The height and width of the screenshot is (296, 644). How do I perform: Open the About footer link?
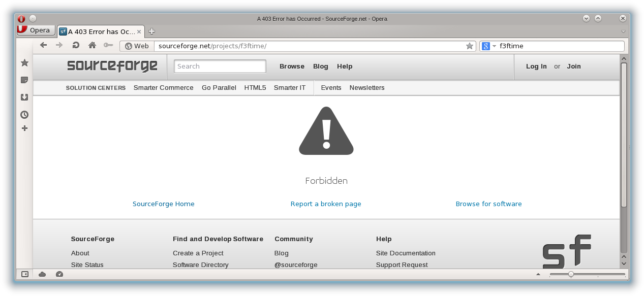click(80, 253)
